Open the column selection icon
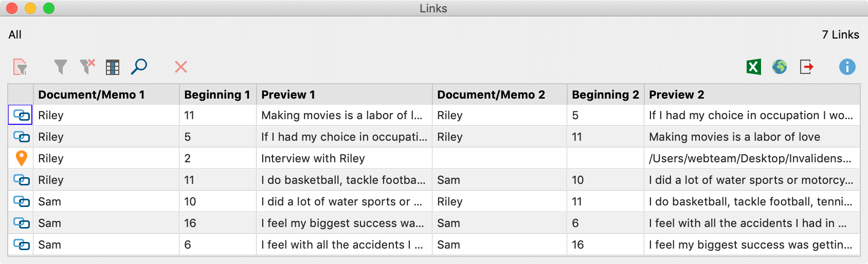The image size is (868, 264). point(113,67)
